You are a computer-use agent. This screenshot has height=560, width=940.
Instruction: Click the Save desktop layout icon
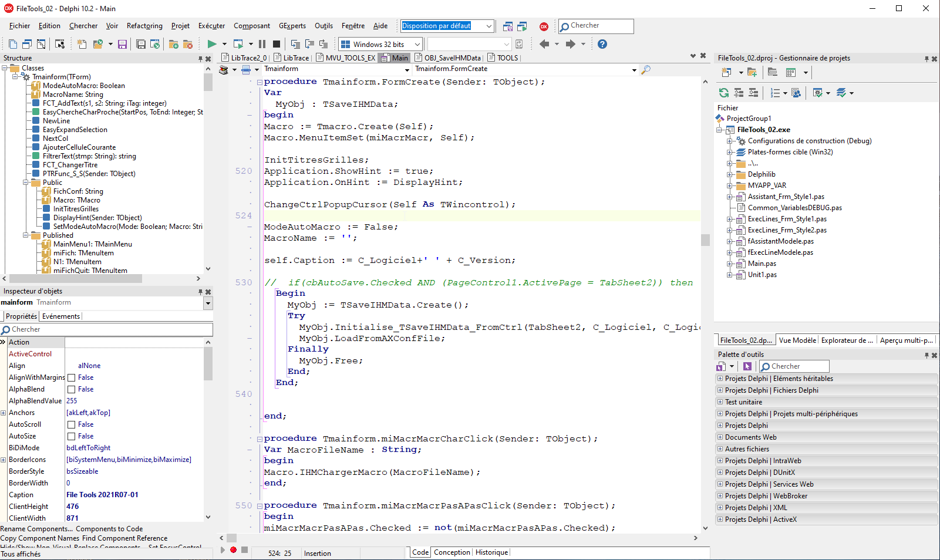click(508, 26)
